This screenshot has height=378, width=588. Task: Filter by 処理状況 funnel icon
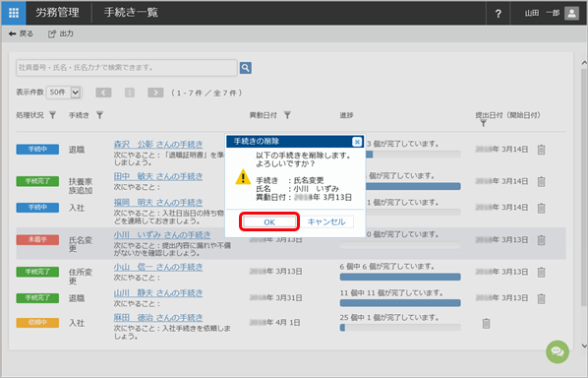click(x=53, y=115)
